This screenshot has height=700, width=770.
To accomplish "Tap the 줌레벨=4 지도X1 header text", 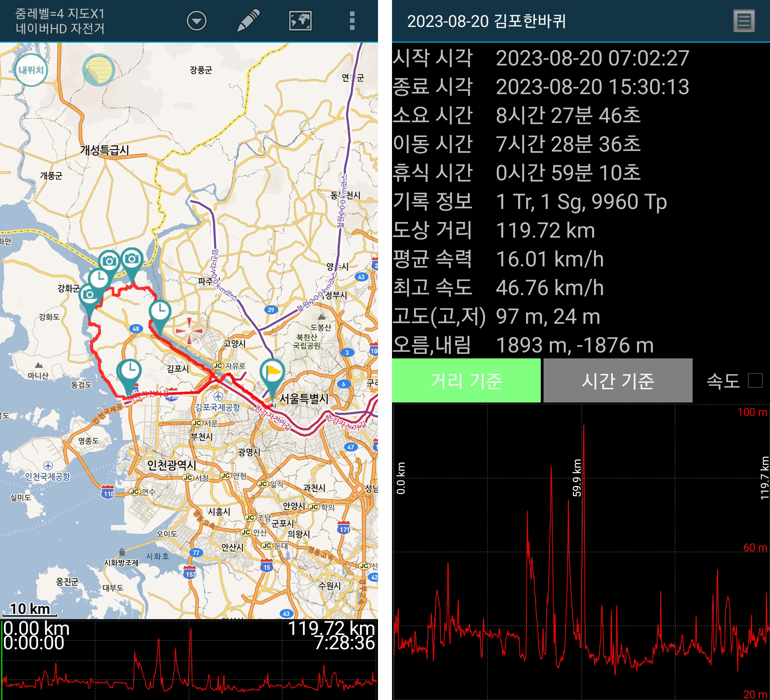I will tap(60, 14).
